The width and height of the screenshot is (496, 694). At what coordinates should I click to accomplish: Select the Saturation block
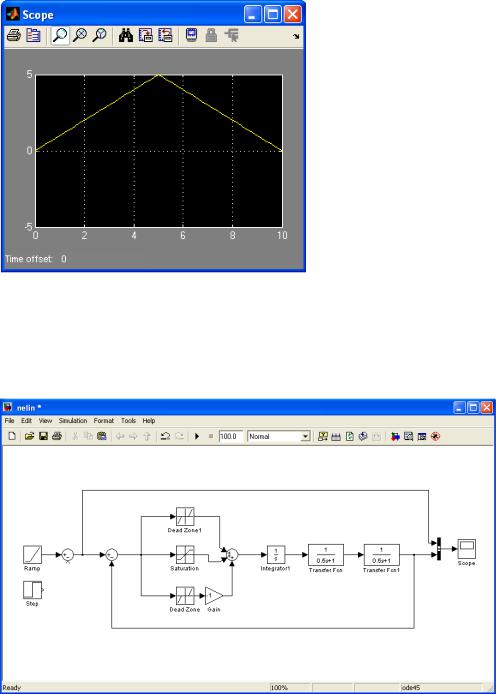click(185, 555)
